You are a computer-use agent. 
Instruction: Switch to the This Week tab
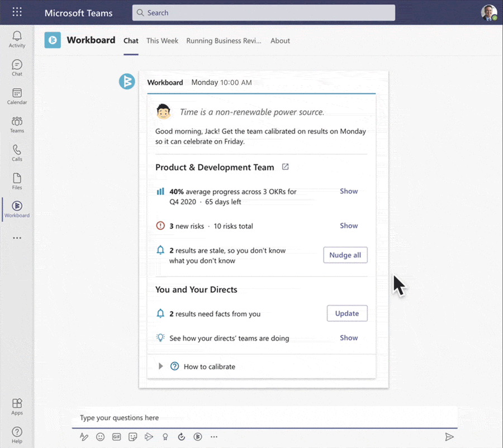(x=162, y=41)
